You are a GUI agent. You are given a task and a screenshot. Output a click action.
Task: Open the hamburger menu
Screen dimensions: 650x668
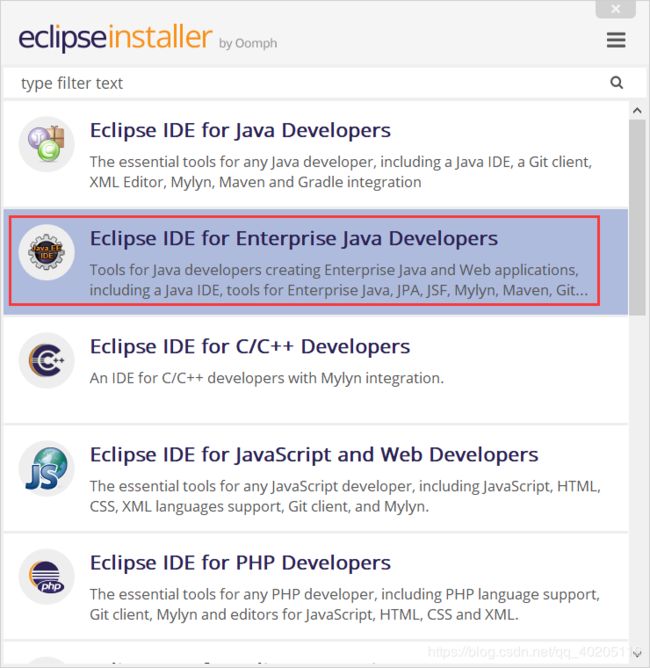[x=616, y=40]
